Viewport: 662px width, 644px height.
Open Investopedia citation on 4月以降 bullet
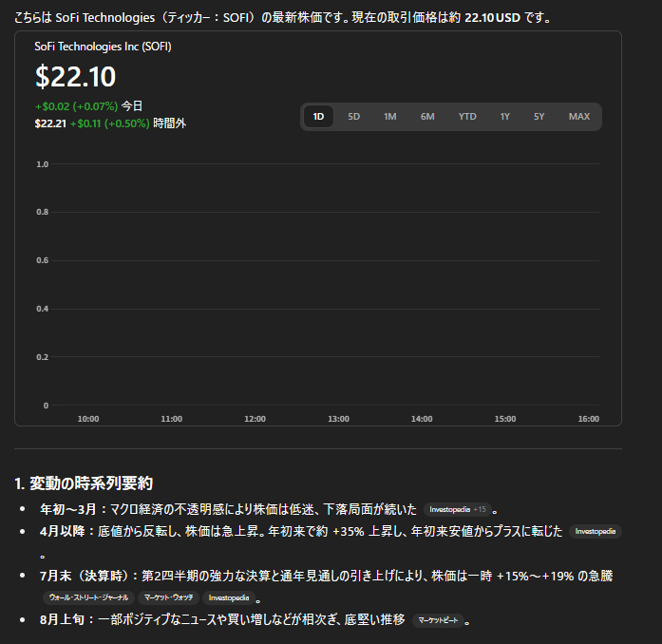[596, 531]
